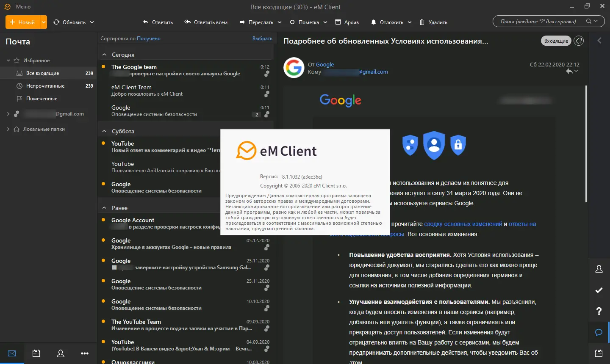Screen dimensions: 610x364
Task: Expand the Обновить dropdown arrow
Action: click(x=92, y=22)
